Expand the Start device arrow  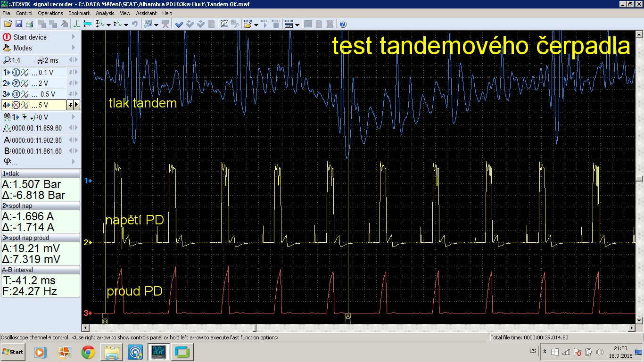[73, 37]
